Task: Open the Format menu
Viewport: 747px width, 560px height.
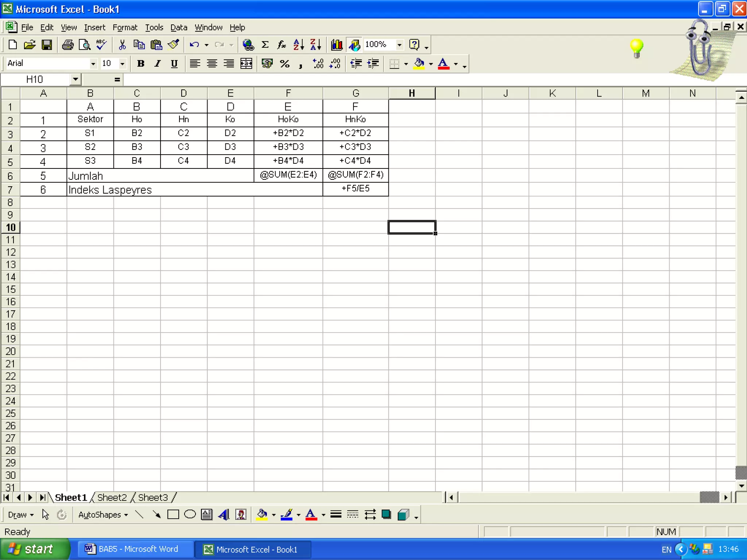Action: click(125, 28)
